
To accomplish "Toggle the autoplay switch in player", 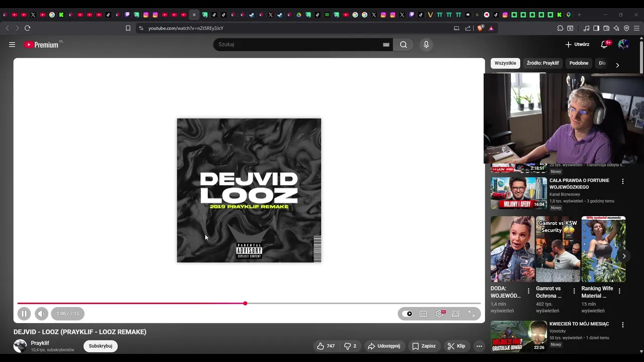I will tap(407, 314).
